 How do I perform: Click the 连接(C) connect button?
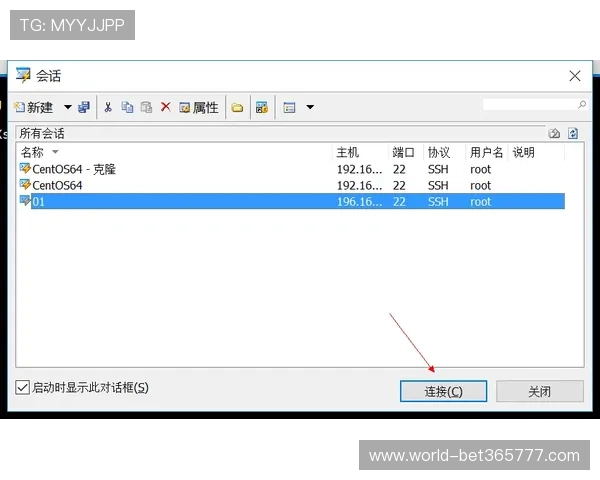tap(443, 391)
